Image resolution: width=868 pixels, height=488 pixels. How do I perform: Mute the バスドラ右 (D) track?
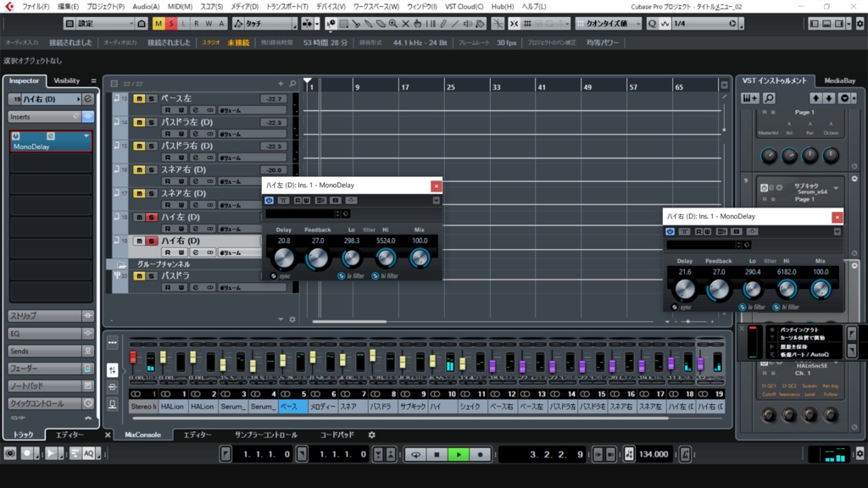[x=139, y=146]
